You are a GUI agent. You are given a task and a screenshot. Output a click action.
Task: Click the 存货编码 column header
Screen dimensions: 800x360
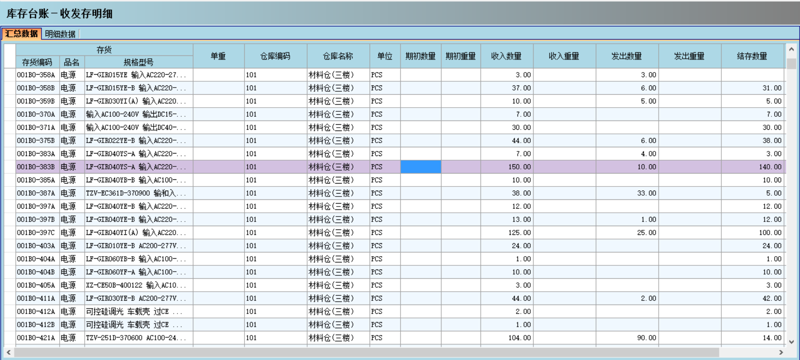[38, 62]
